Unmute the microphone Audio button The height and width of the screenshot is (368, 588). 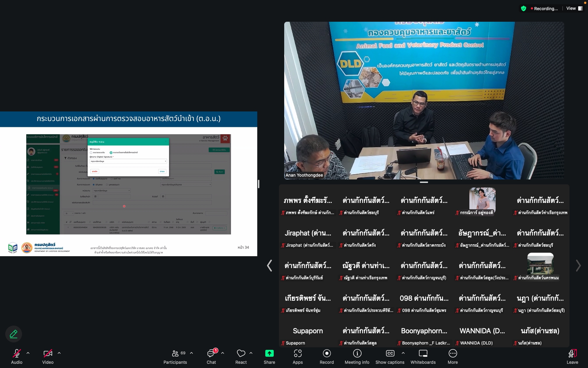(16, 356)
